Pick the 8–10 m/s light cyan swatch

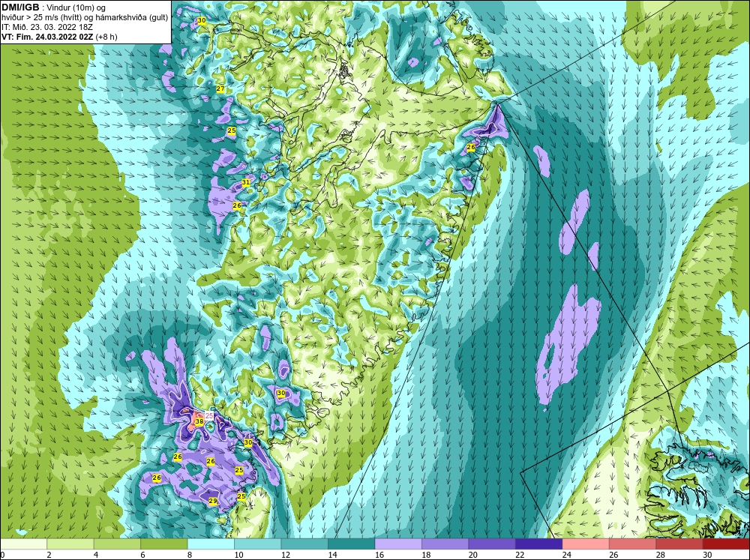pyautogui.click(x=211, y=544)
